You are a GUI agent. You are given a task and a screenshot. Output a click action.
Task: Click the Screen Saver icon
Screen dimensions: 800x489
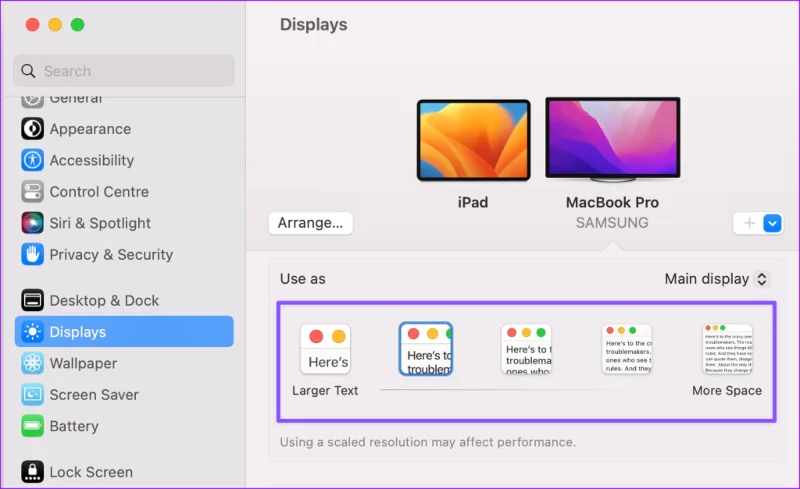tap(32, 395)
